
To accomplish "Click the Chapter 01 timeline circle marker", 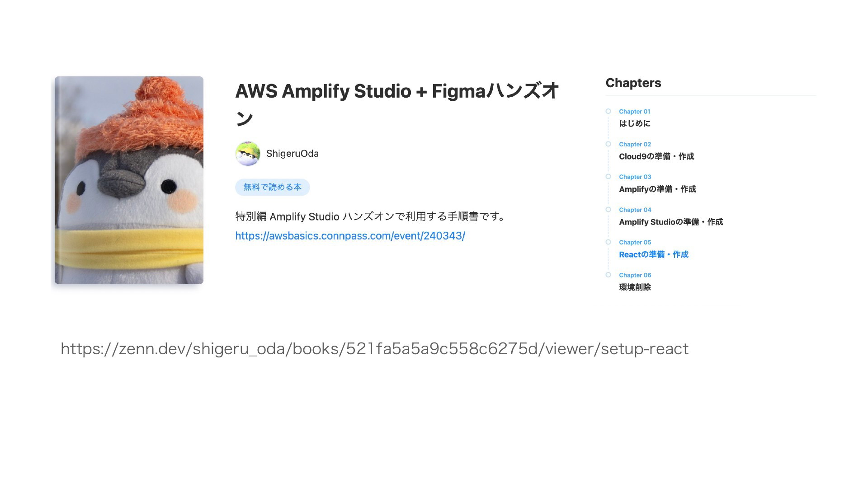I will [608, 111].
